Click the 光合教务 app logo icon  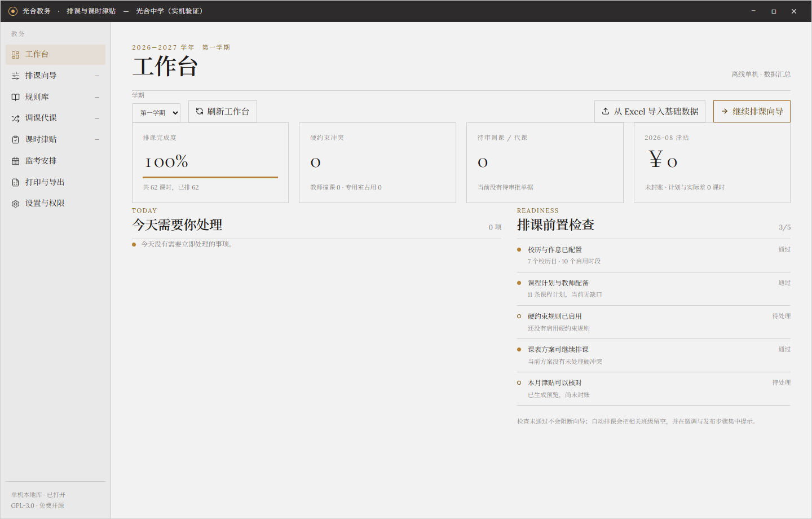[x=13, y=11]
